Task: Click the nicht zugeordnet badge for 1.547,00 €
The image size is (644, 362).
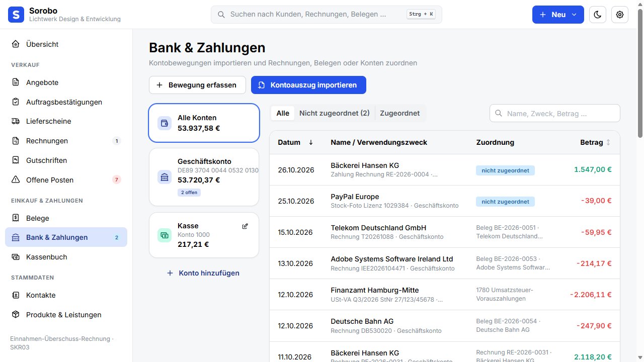Action: 505,170
